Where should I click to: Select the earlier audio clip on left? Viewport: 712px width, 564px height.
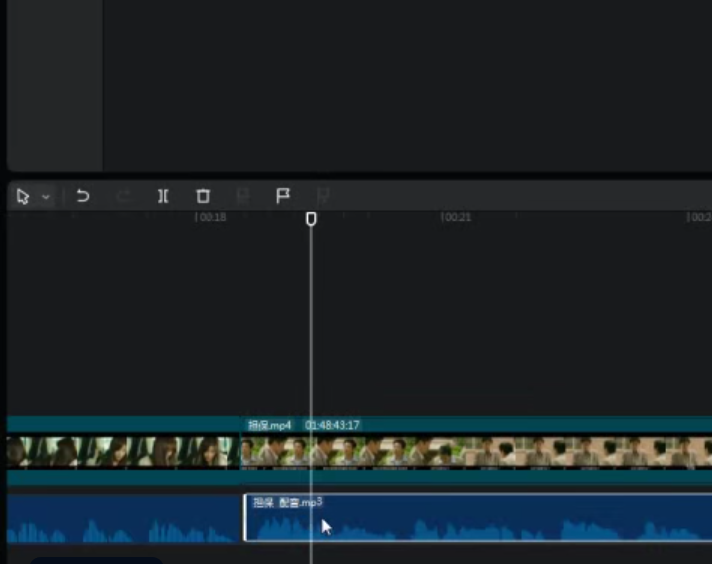pyautogui.click(x=124, y=519)
